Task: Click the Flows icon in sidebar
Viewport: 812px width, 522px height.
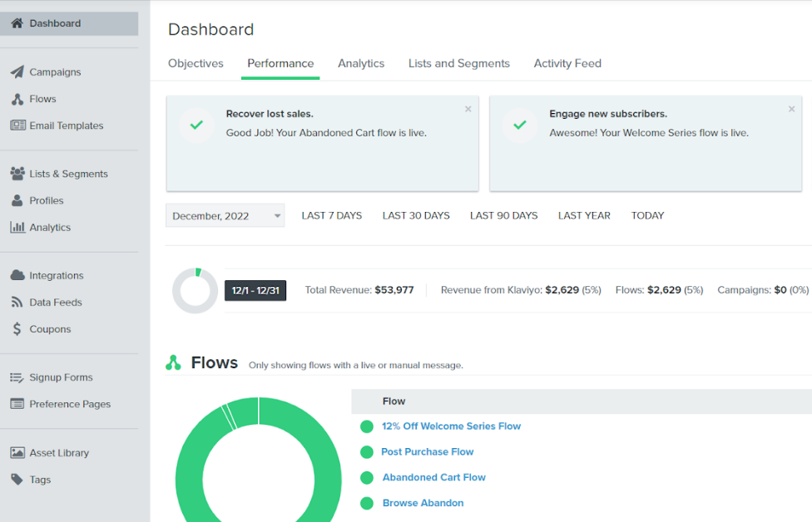Action: click(x=17, y=99)
